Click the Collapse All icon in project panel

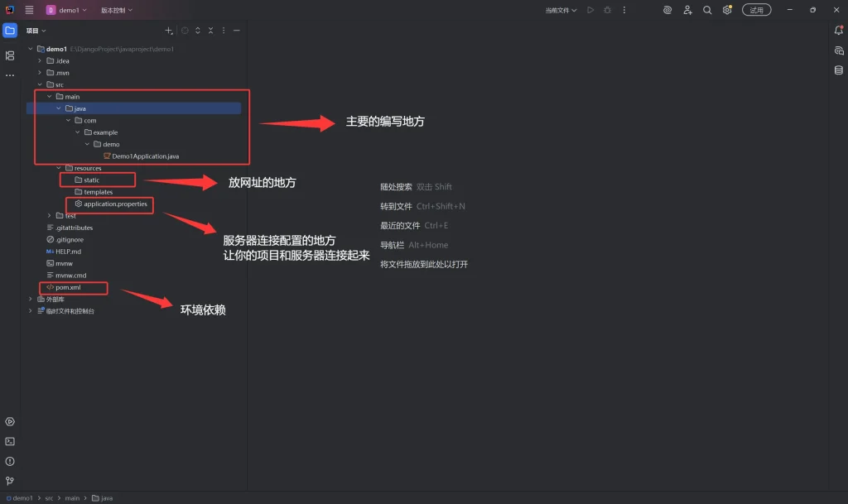(x=210, y=31)
